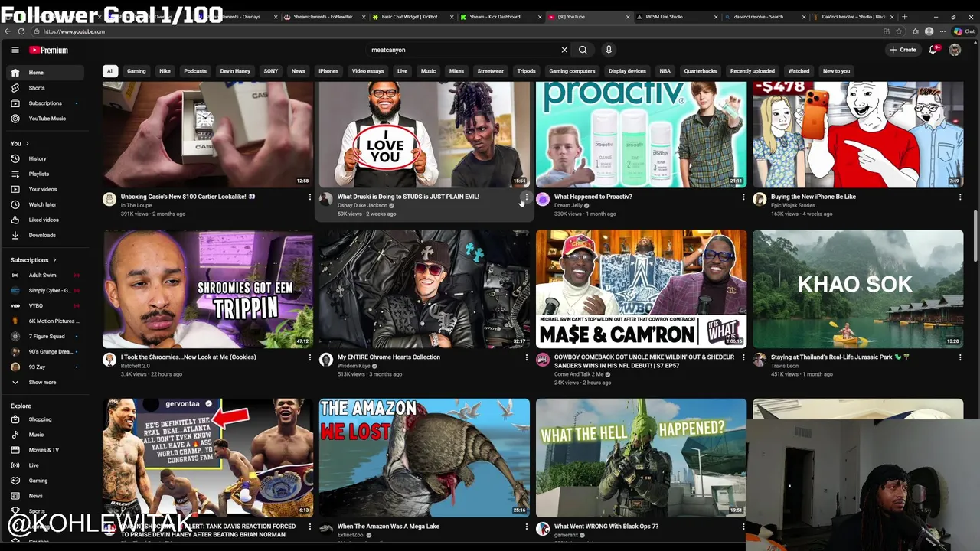Play the Shroomies Got Eem Trippin thumbnail
Viewport: 980px width, 551px height.
tap(207, 289)
